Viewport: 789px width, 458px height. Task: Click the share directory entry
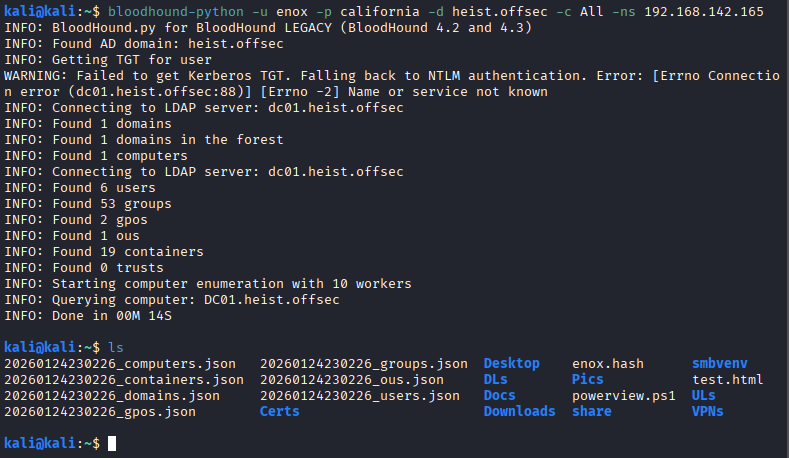(x=591, y=411)
